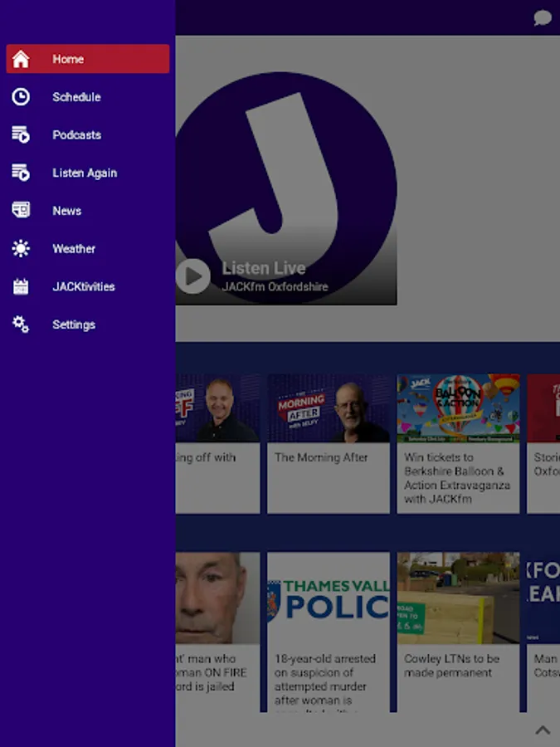The image size is (560, 747).
Task: Open Settings from the drawer
Action: click(x=88, y=325)
